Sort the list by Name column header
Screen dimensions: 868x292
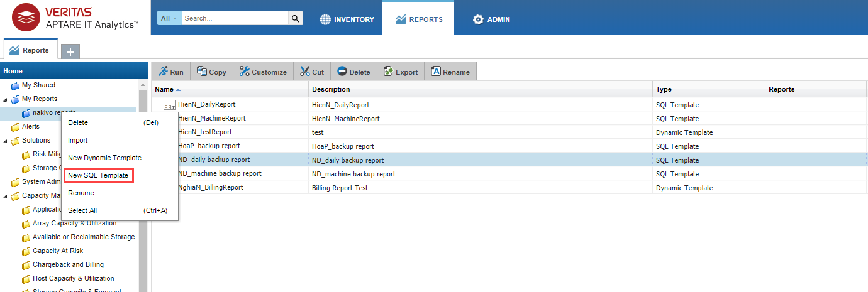(165, 89)
